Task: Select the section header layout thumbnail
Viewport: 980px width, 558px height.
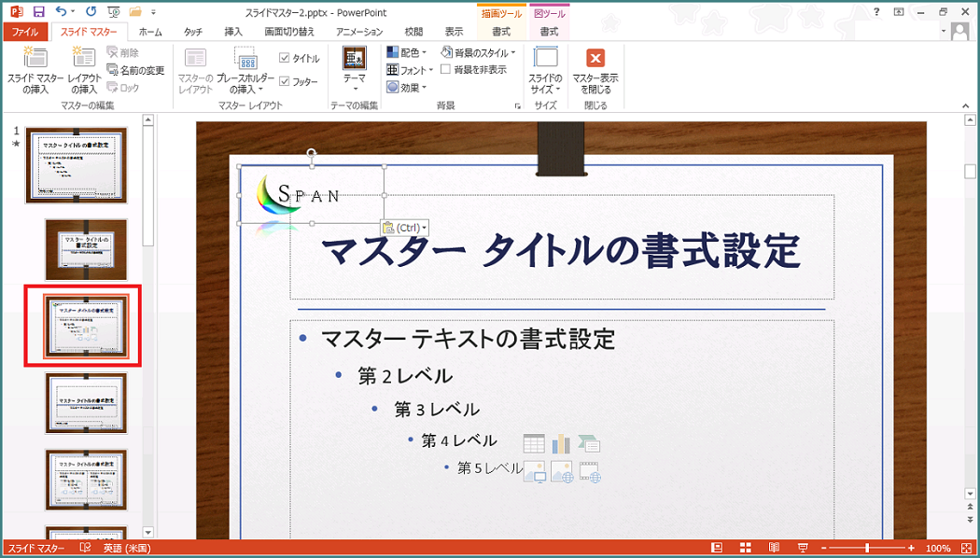Action: [x=86, y=403]
